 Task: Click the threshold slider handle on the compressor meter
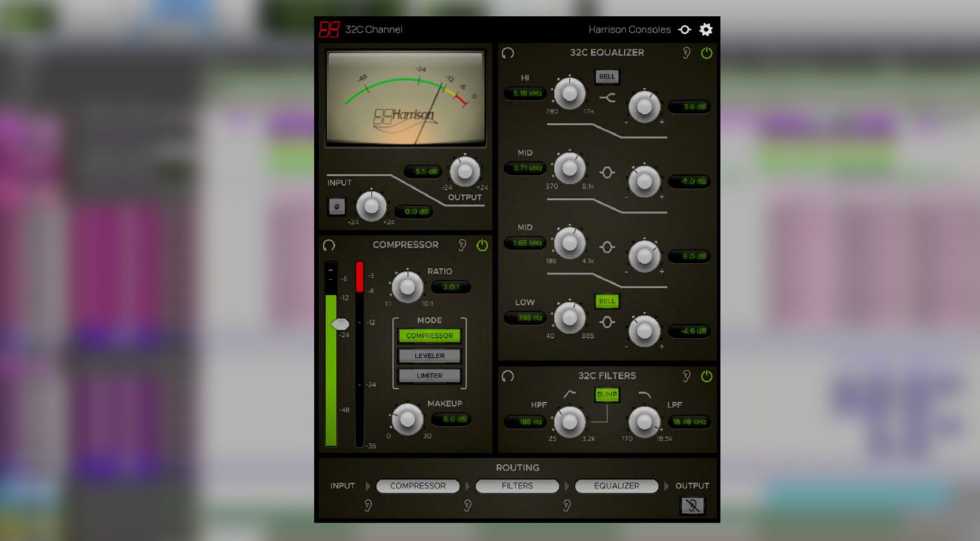pos(341,324)
